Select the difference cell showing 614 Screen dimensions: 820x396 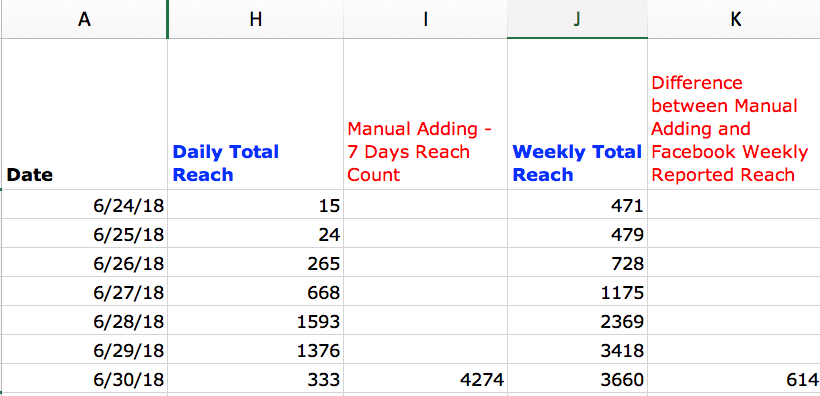tap(734, 378)
